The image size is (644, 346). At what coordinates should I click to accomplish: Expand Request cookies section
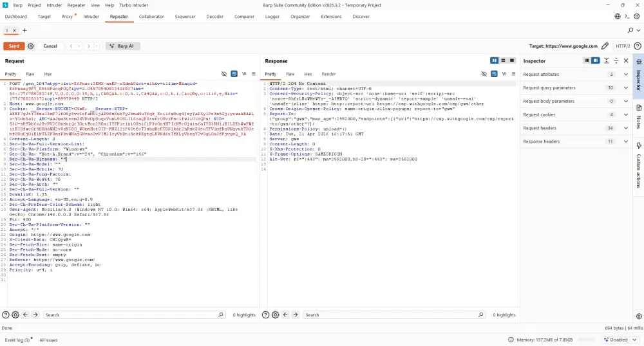pyautogui.click(x=626, y=114)
